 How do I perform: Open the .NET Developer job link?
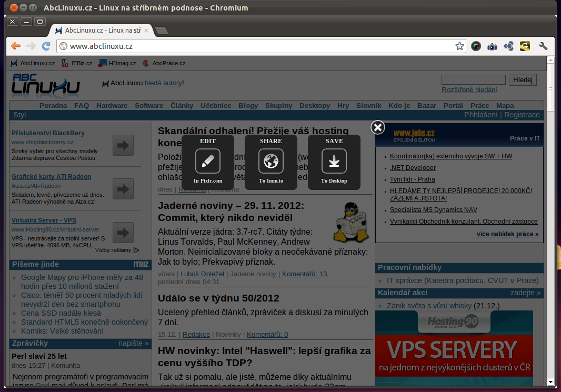tap(413, 168)
